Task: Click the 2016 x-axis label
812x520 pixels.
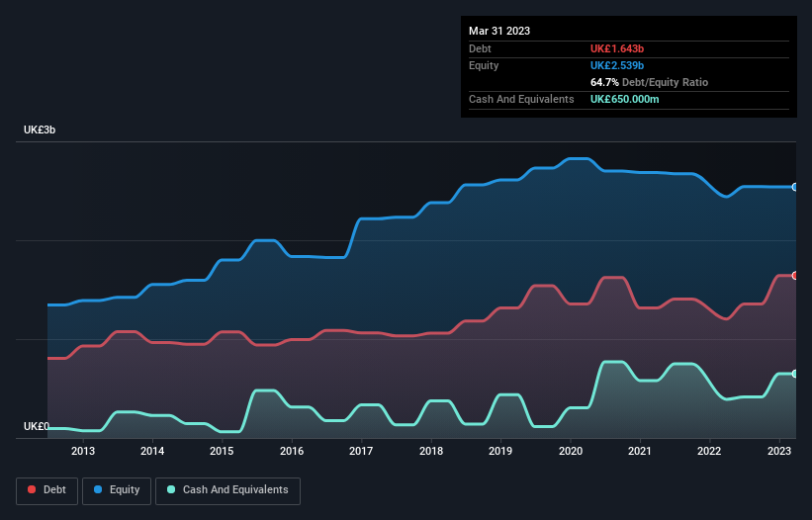Action: [x=292, y=451]
